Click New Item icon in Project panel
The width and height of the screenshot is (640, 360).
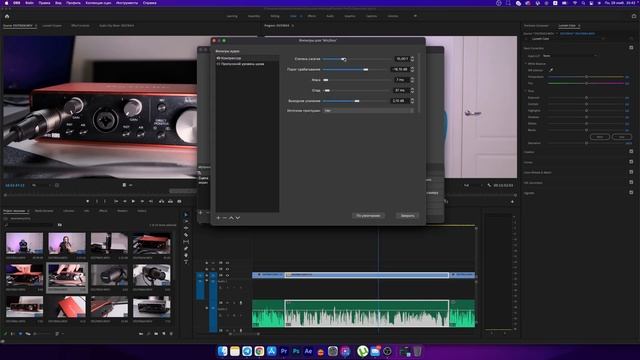(164, 334)
